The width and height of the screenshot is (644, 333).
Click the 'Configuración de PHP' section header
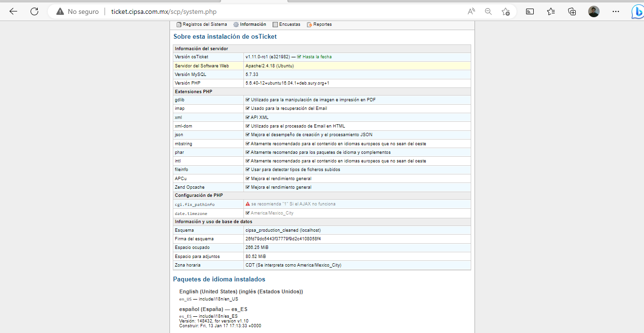tap(199, 195)
